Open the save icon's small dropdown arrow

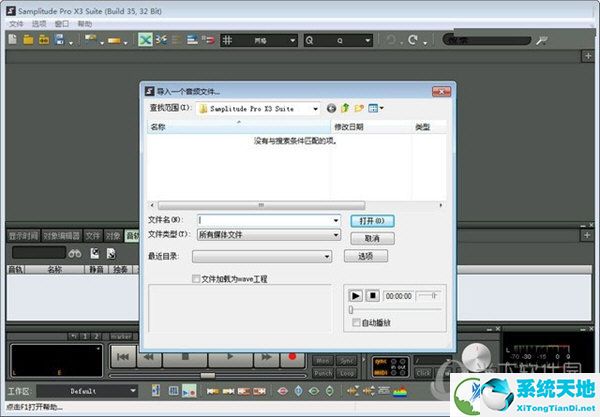pos(71,43)
